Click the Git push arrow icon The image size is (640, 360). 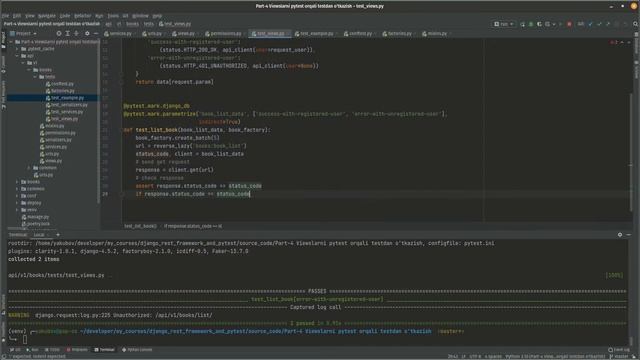coord(608,24)
